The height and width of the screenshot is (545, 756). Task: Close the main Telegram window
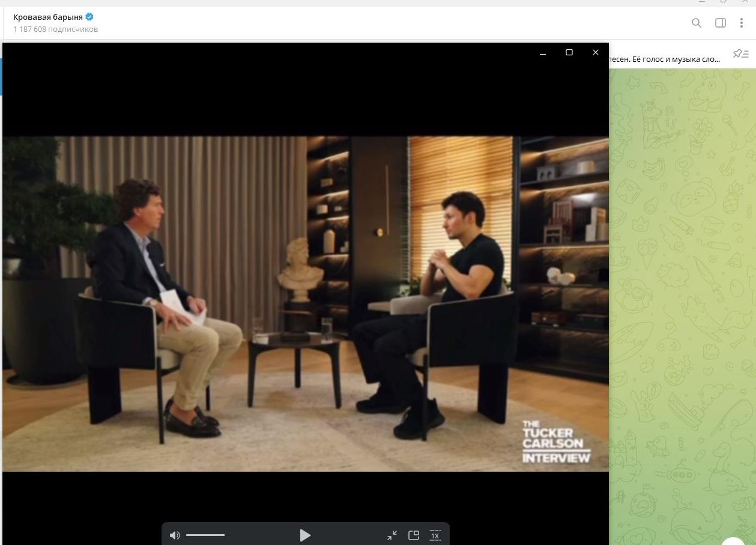[x=746, y=2]
